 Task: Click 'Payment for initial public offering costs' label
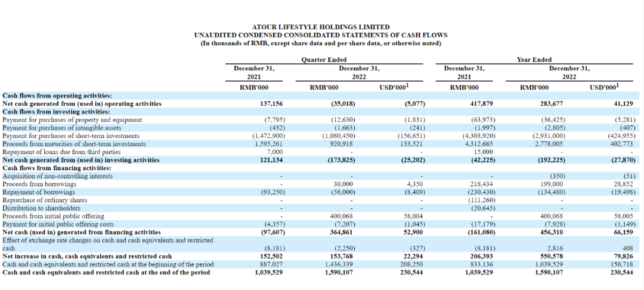coord(58,224)
